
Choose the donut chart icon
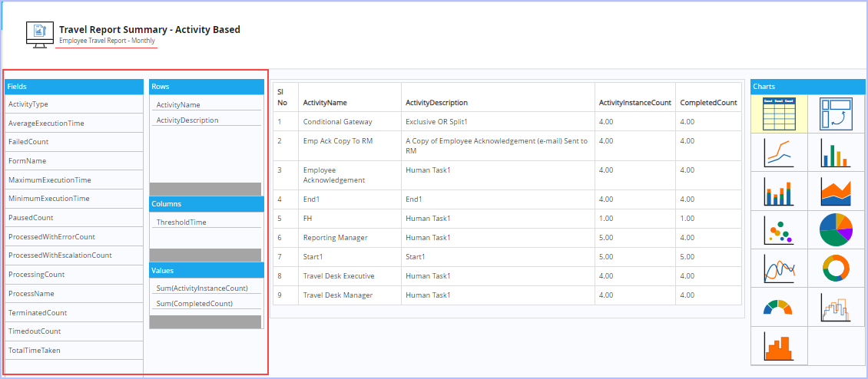(837, 269)
